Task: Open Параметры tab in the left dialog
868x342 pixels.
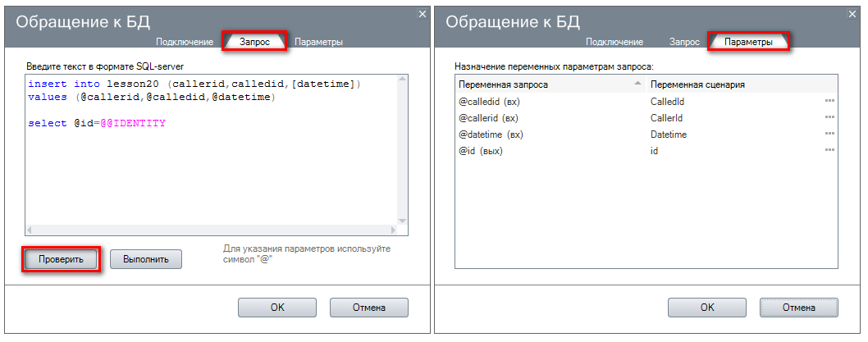Action: [318, 41]
